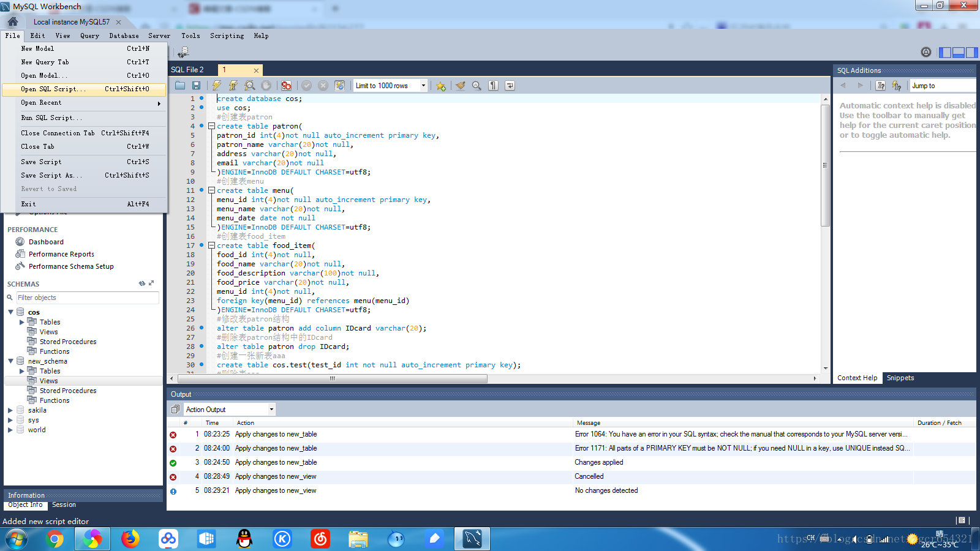Click Open SQL Script in File menu
Image resolution: width=980 pixels, height=551 pixels.
[x=85, y=89]
